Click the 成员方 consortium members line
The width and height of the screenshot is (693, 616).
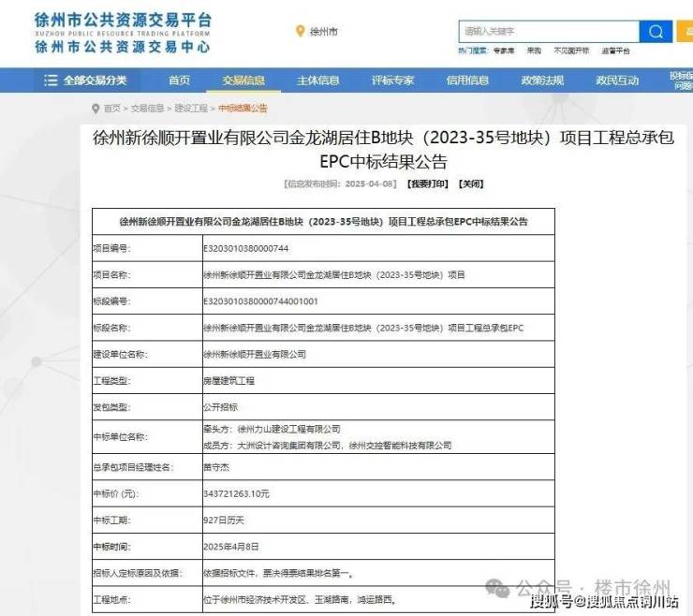click(x=328, y=446)
